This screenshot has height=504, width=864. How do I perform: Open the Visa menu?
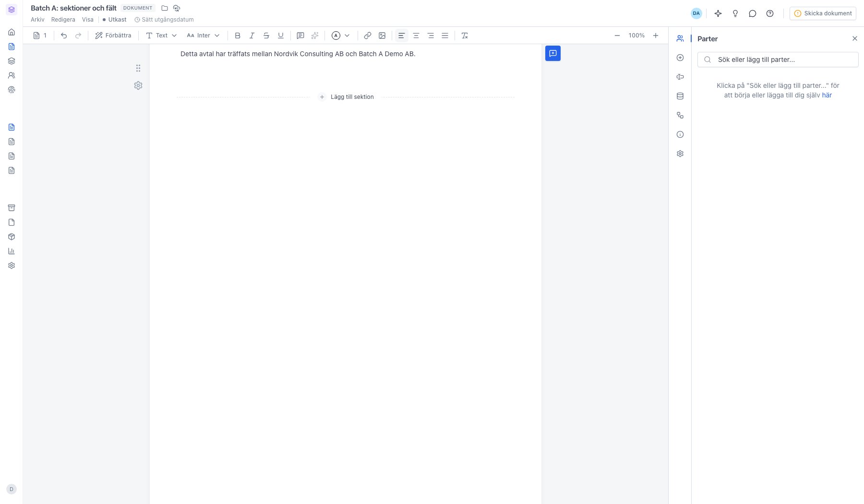[x=88, y=20]
